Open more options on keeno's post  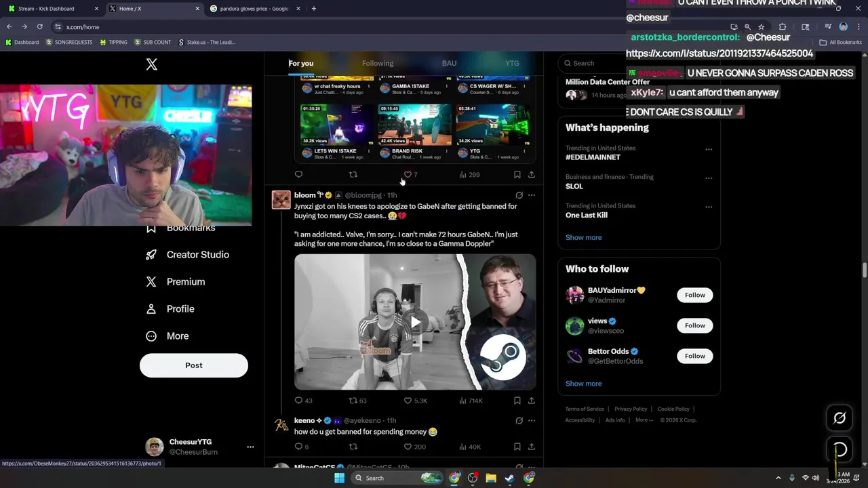[x=532, y=421]
